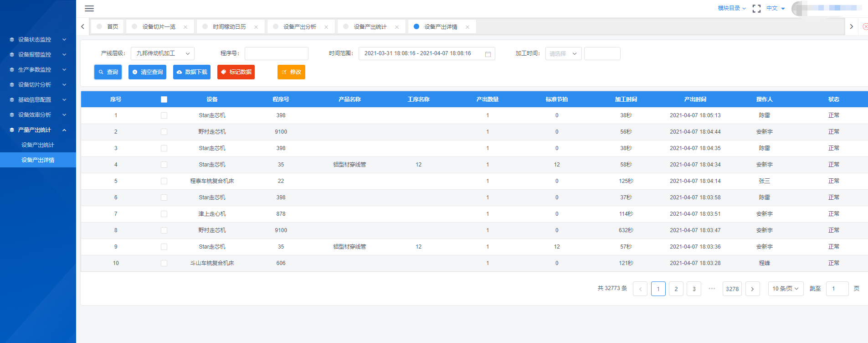Click the calendar icon in time range
868x343 pixels.
coord(488,54)
